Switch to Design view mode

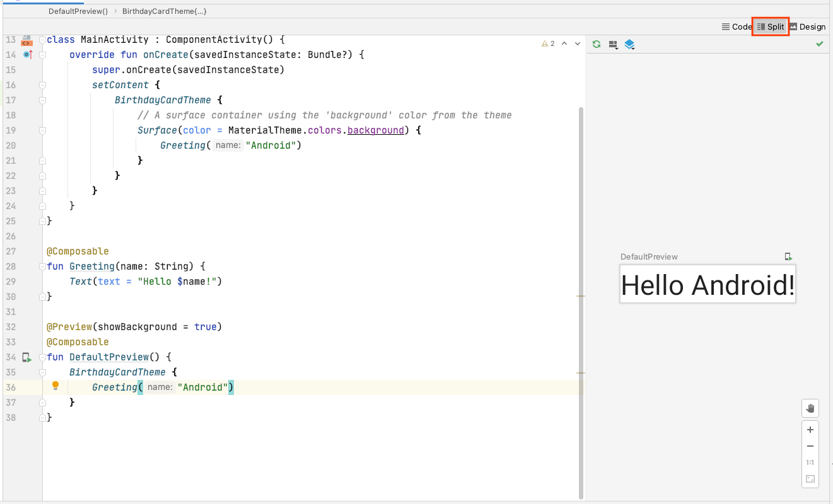807,26
